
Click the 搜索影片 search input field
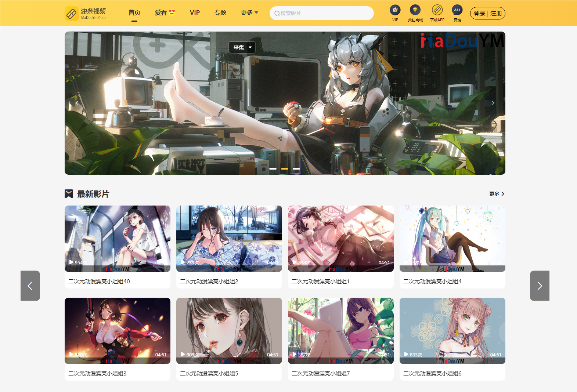(325, 13)
